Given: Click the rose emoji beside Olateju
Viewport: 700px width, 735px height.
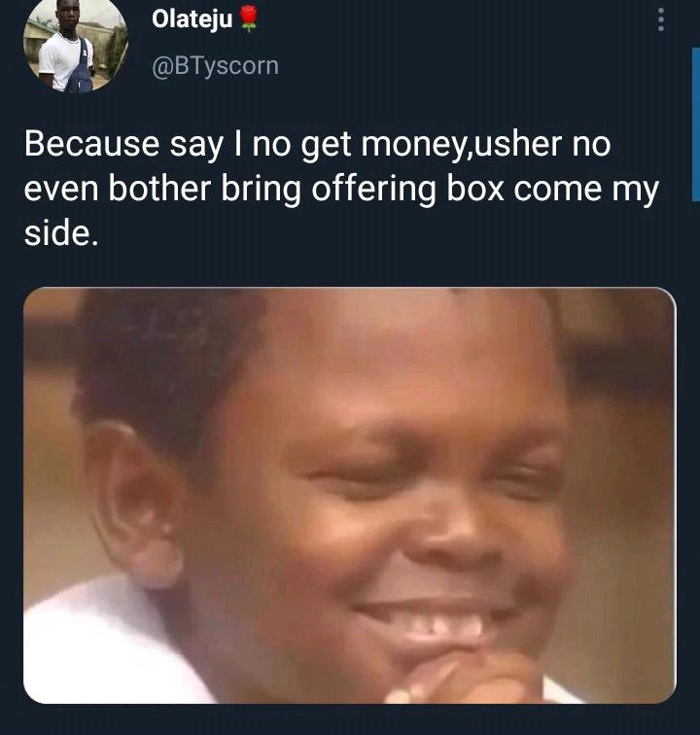Looking at the screenshot, I should click(x=249, y=19).
